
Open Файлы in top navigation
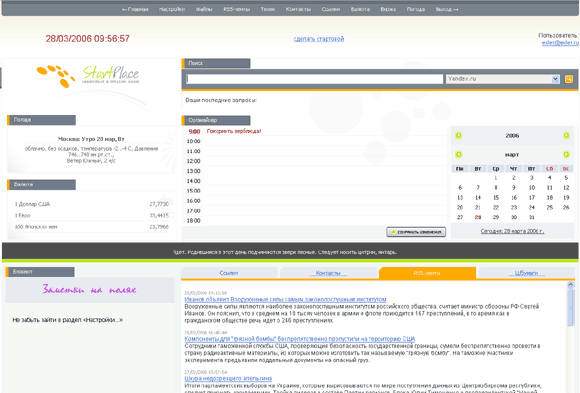pos(204,9)
